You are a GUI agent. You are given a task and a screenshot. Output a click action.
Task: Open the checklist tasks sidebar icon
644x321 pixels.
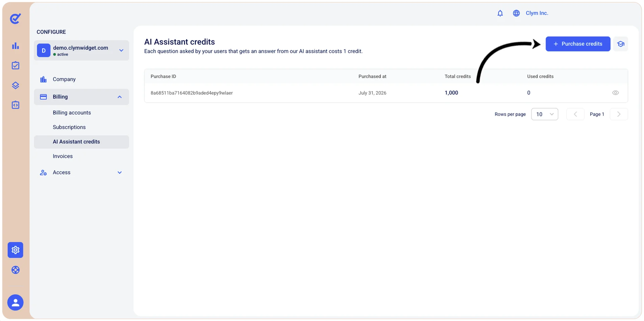click(x=15, y=66)
